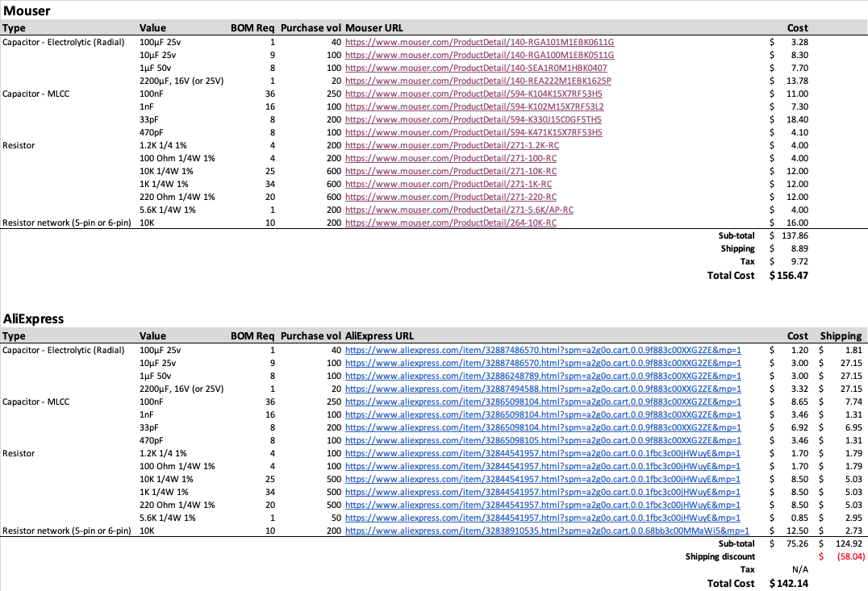
Task: Open the Mouser link ending 264-10K-RC
Action: [x=450, y=223]
